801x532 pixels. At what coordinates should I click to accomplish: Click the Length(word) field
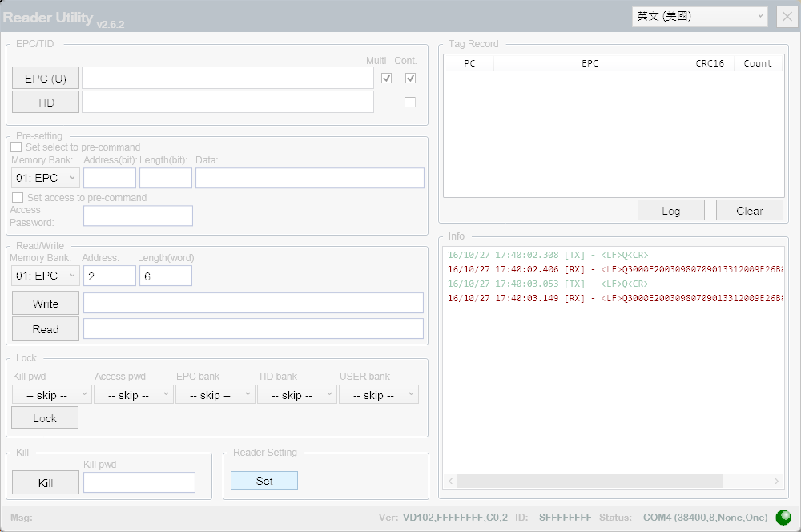[x=166, y=276]
